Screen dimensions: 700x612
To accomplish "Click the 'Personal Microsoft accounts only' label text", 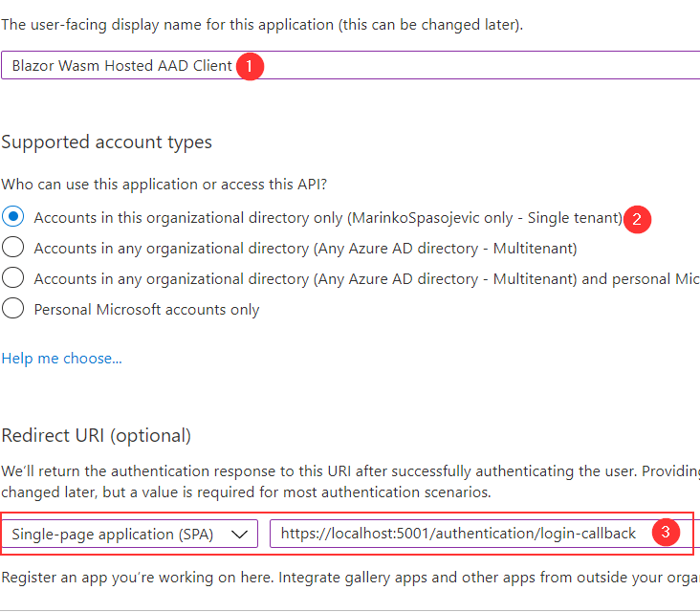I will pyautogui.click(x=146, y=310).
